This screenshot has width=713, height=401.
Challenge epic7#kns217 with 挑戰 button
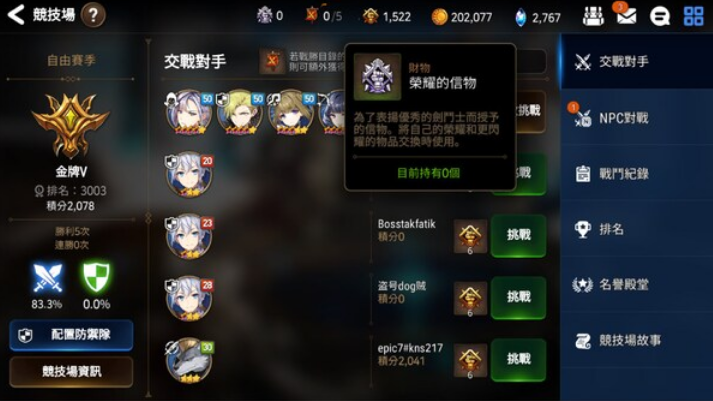[518, 359]
